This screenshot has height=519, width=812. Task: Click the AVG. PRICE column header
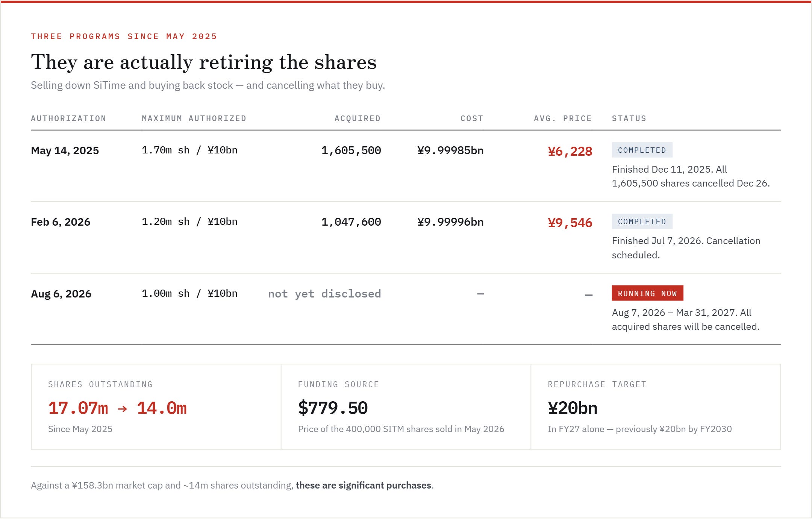563,118
